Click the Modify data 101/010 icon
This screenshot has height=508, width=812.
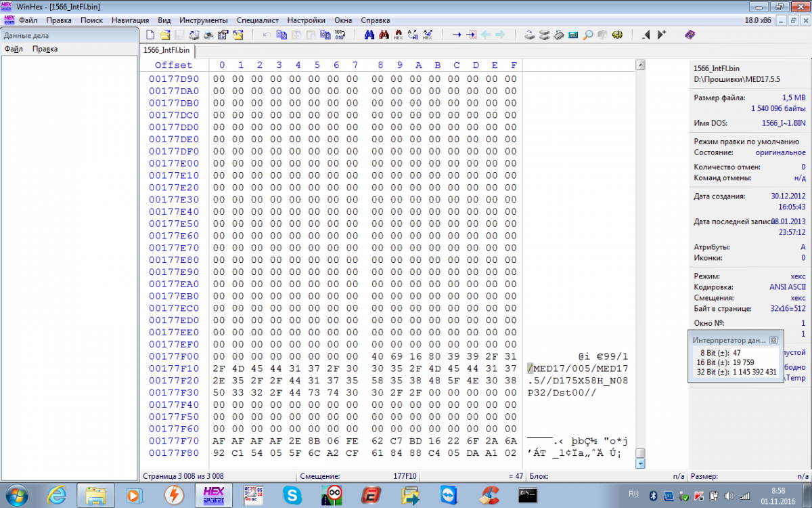tap(340, 35)
